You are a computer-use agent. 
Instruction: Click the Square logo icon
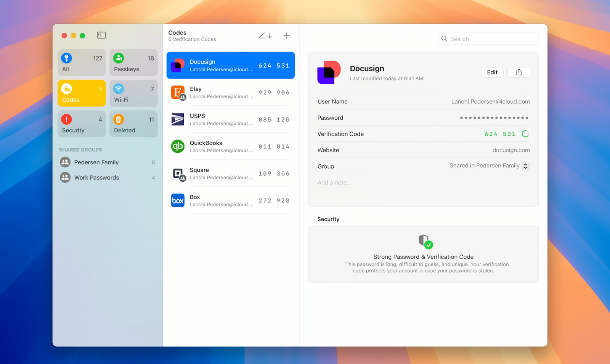178,174
